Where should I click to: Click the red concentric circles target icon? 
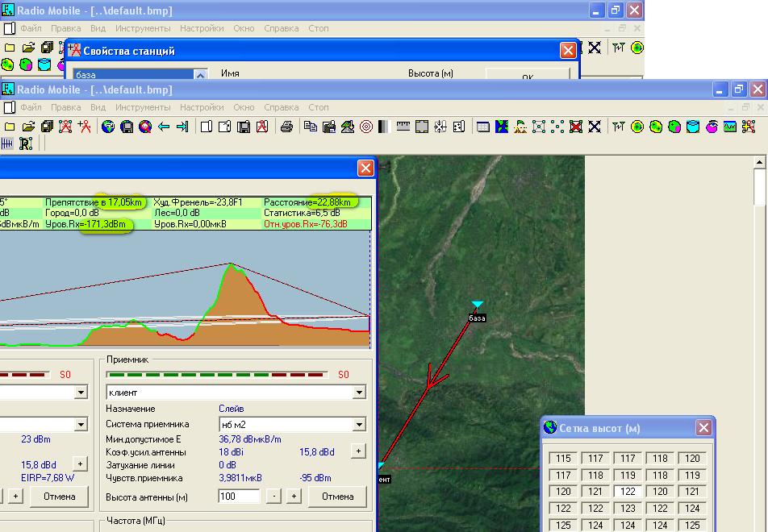pyautogui.click(x=365, y=127)
